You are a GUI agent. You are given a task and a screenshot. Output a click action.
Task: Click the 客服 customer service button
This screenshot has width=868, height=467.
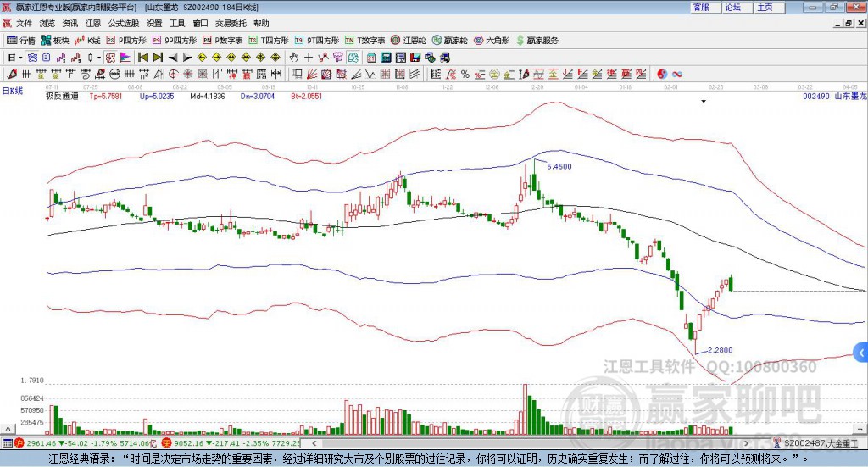(705, 7)
